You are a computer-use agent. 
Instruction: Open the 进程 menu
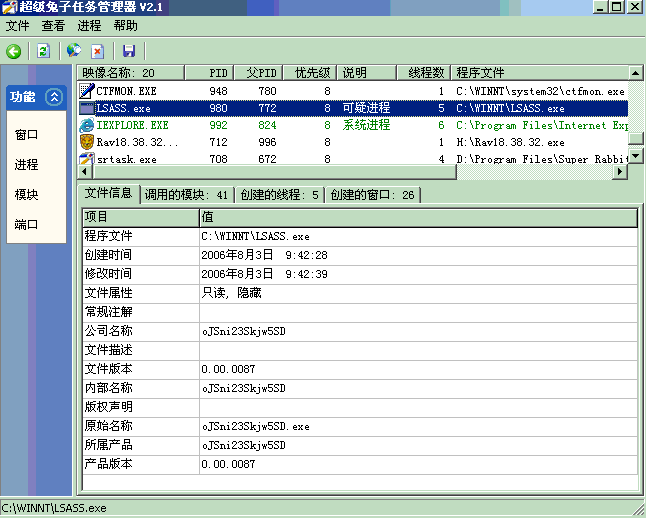coord(89,26)
